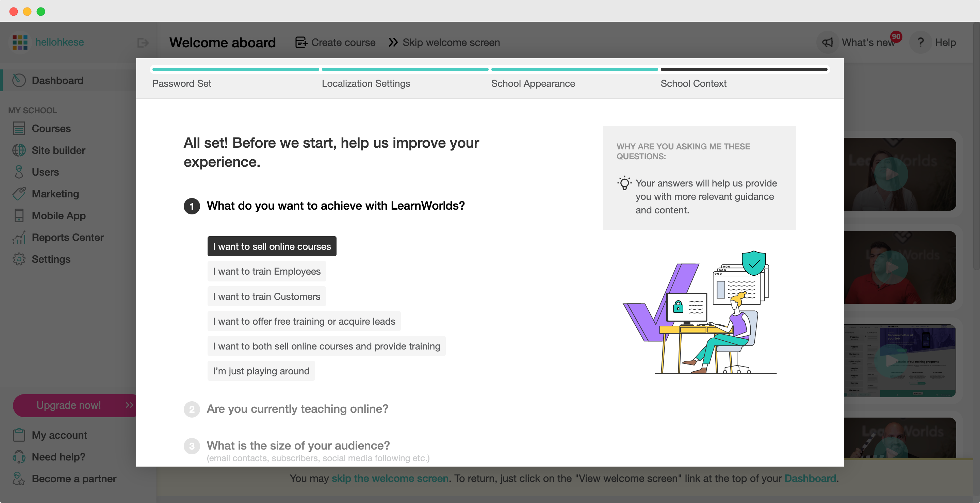The width and height of the screenshot is (980, 503).
Task: Click the What's new megaphone icon
Action: (x=828, y=43)
